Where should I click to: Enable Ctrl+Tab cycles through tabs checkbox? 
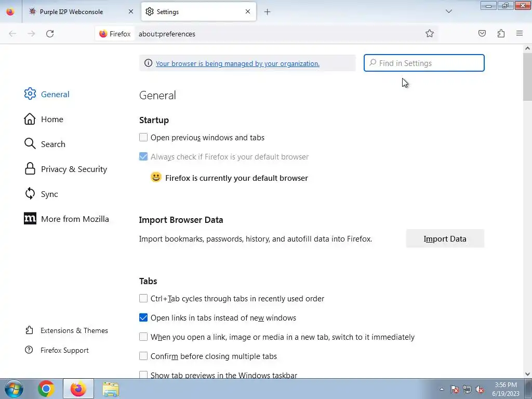[143, 298]
